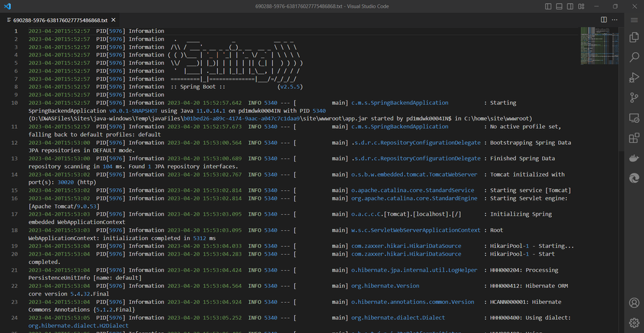Open the Accounts menu
Viewport: 644px width, 333px height.
(634, 303)
